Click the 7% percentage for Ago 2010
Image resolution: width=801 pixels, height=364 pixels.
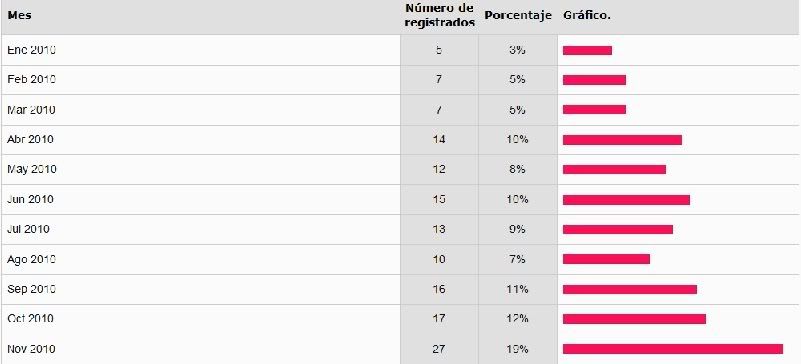coord(517,259)
